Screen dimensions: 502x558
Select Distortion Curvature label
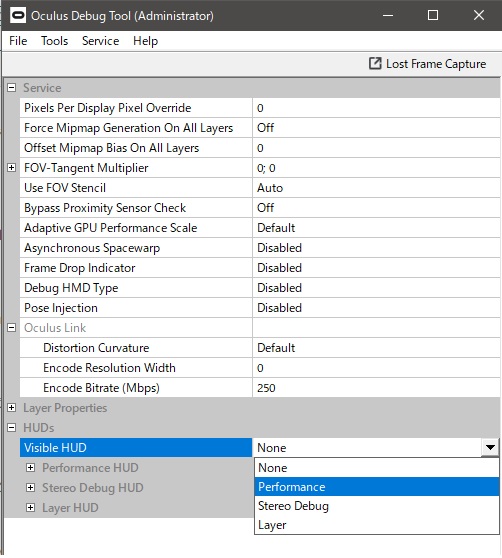coord(96,348)
